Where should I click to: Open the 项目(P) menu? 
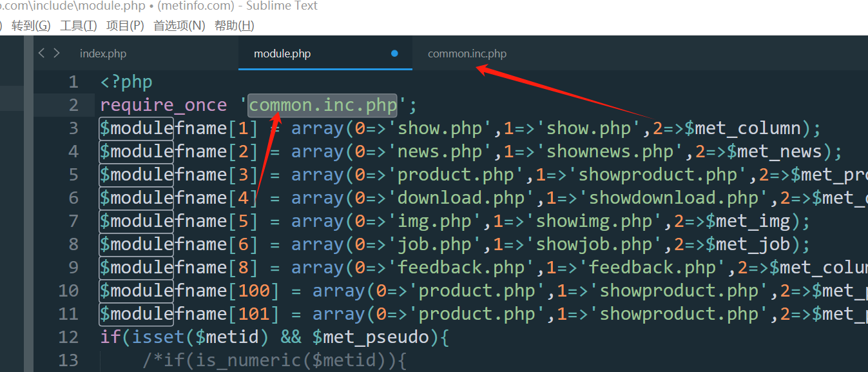pos(125,26)
